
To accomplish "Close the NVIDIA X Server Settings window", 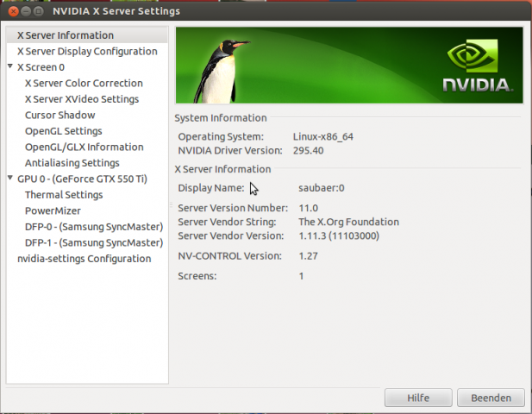I will click(13, 11).
